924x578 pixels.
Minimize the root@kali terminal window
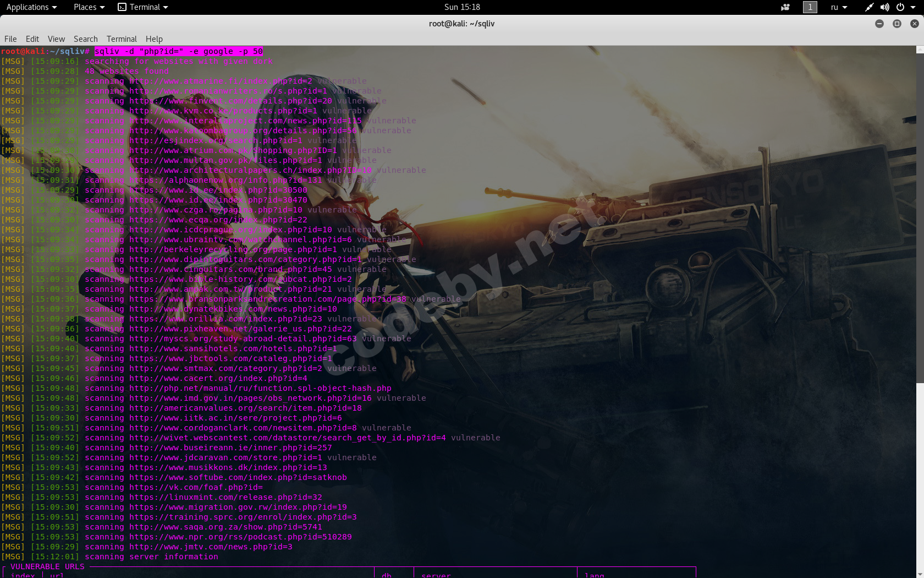(x=879, y=24)
